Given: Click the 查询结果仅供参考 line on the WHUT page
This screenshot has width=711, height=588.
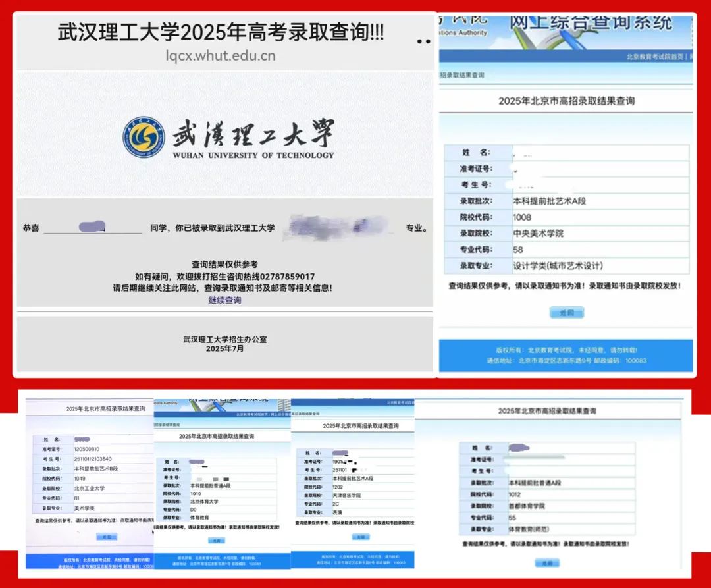Looking at the screenshot, I should [x=224, y=264].
